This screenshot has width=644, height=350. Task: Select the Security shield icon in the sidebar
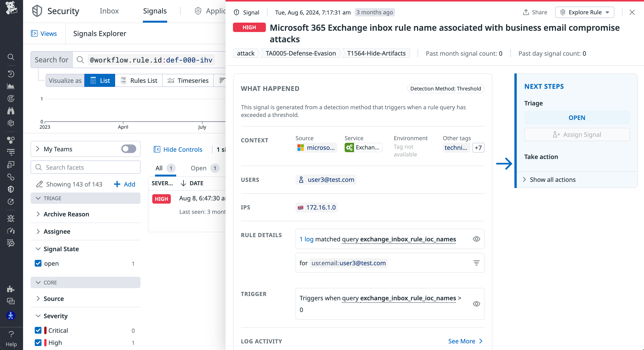[x=11, y=189]
